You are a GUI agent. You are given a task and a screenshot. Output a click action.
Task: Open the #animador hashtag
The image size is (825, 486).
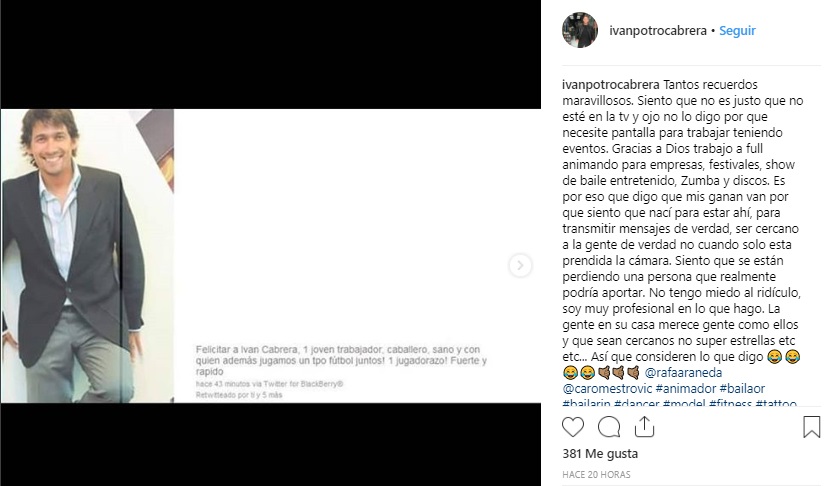[x=686, y=389]
